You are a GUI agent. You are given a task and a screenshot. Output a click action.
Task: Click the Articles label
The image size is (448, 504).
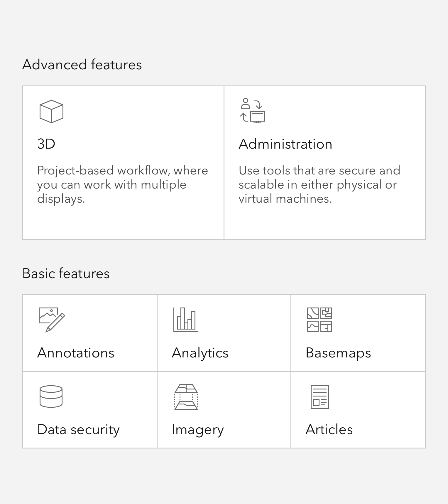tap(329, 429)
